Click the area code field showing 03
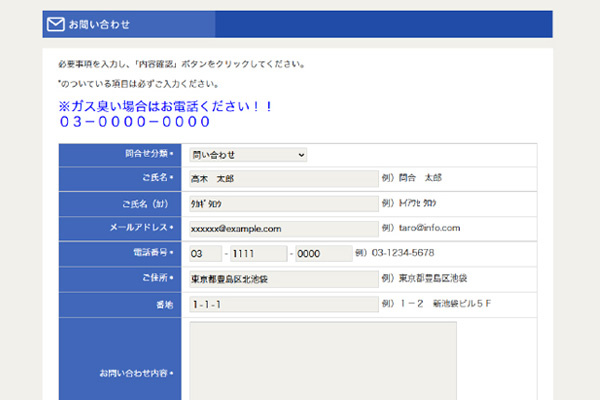 [x=204, y=253]
